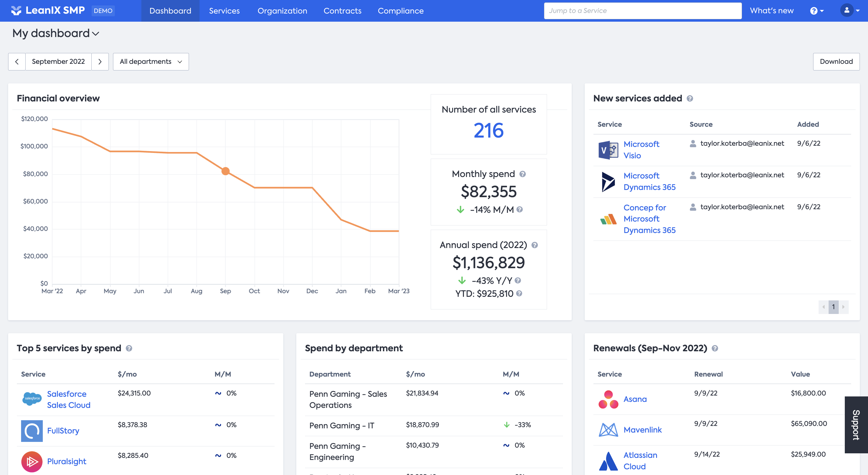Click the Microsoft Dynamics 365 logo icon
This screenshot has height=475, width=868.
pyautogui.click(x=608, y=182)
